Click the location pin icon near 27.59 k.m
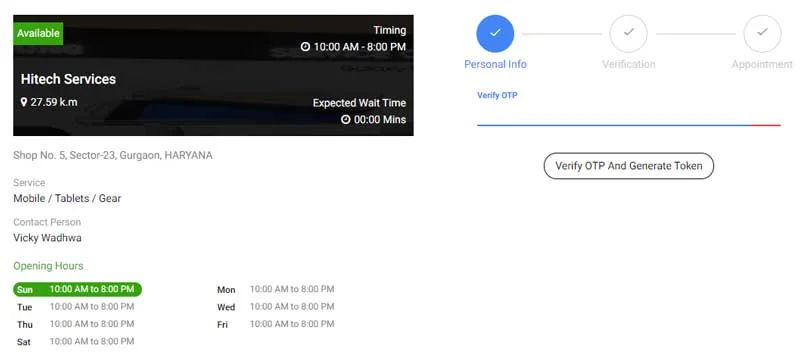The width and height of the screenshot is (800, 363). coord(23,102)
